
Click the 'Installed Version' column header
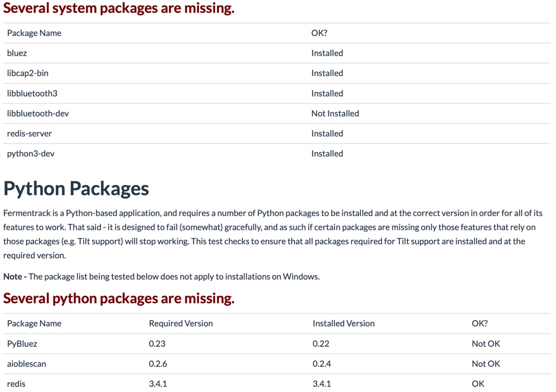(344, 324)
